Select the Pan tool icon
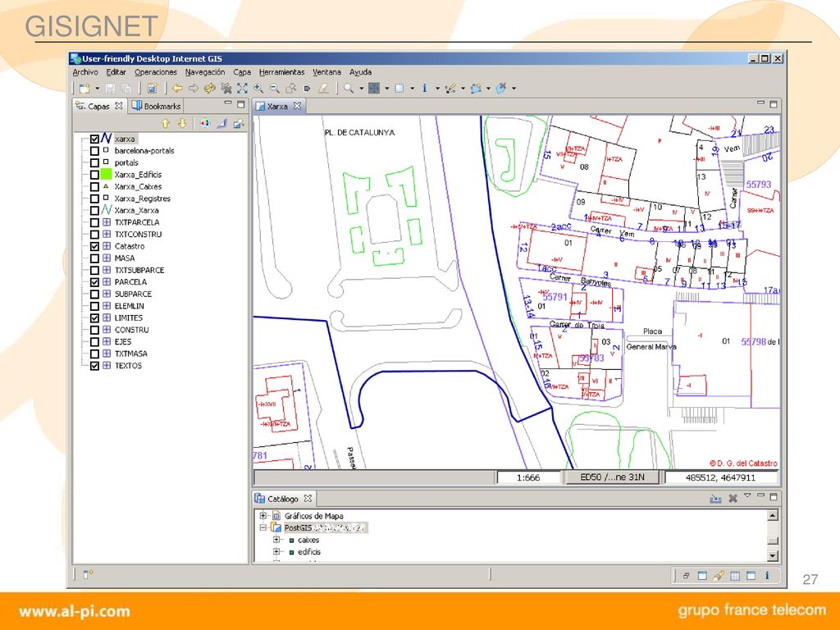Image resolution: width=840 pixels, height=630 pixels. pos(374,89)
